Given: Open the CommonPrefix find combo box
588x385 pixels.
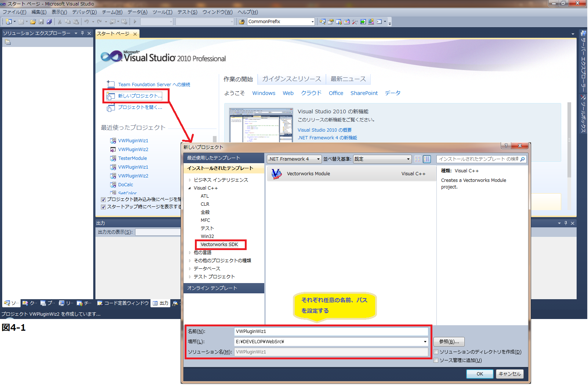Looking at the screenshot, I should pyautogui.click(x=281, y=22).
